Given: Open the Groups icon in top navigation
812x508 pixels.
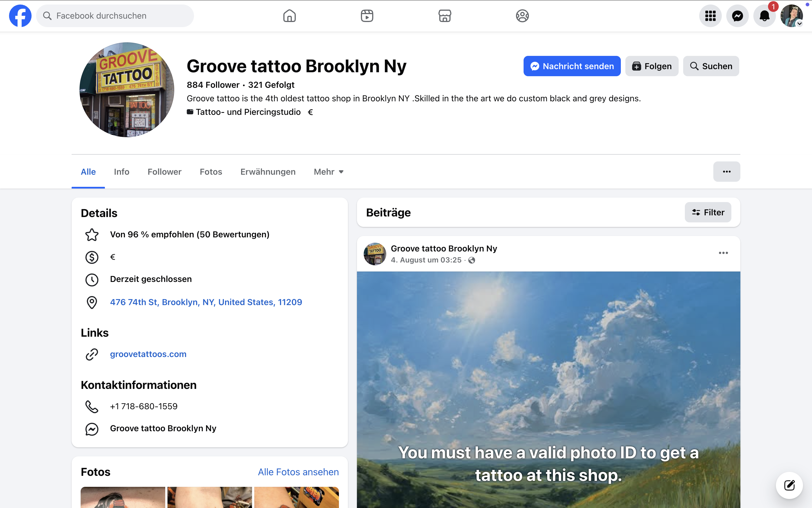Looking at the screenshot, I should 522,16.
